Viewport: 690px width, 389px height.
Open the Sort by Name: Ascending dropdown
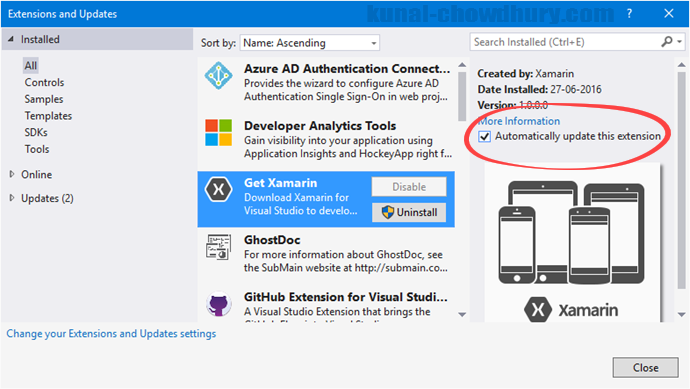[309, 43]
